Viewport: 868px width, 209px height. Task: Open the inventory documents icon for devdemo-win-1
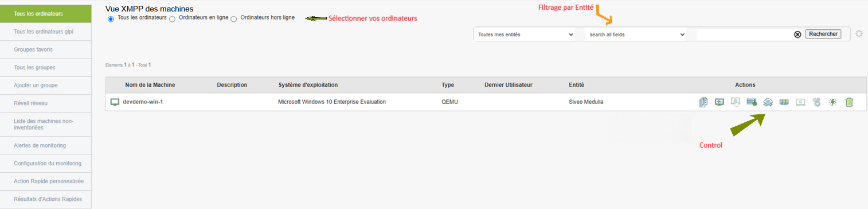[x=703, y=102]
